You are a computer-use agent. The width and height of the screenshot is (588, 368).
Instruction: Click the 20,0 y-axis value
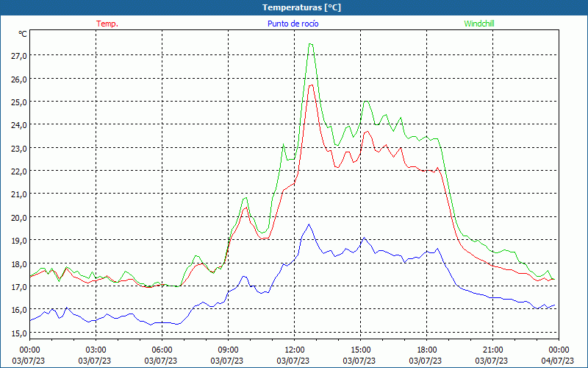coord(19,217)
